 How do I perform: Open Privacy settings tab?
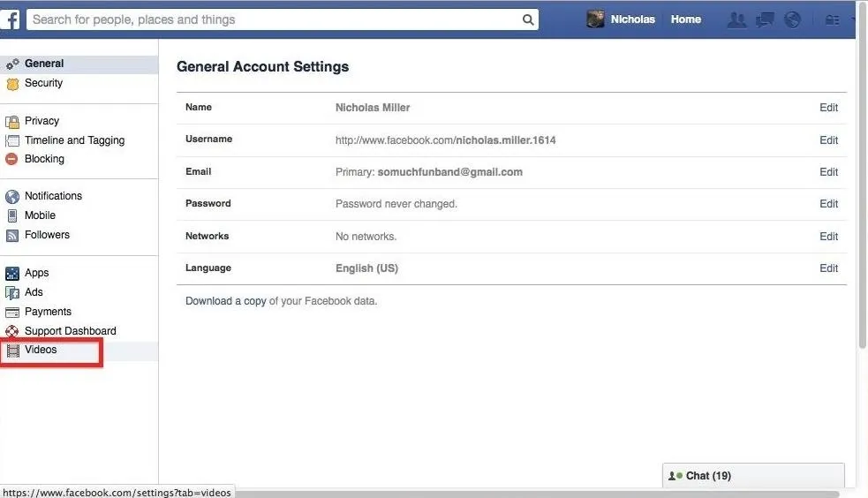[42, 121]
